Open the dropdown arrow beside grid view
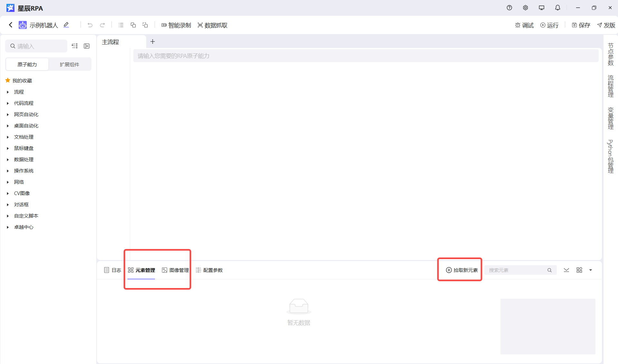Screen dimensions: 618x364 pos(591,270)
